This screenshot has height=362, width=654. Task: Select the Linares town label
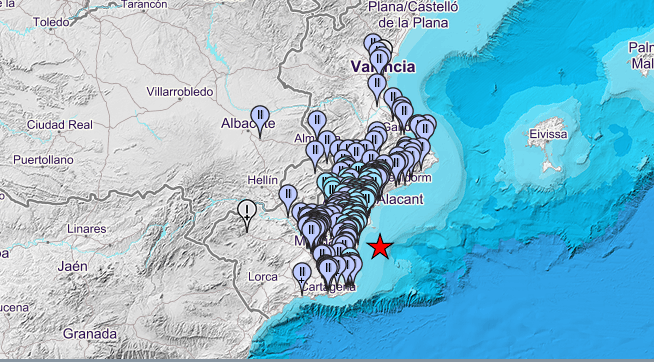[x=87, y=229]
